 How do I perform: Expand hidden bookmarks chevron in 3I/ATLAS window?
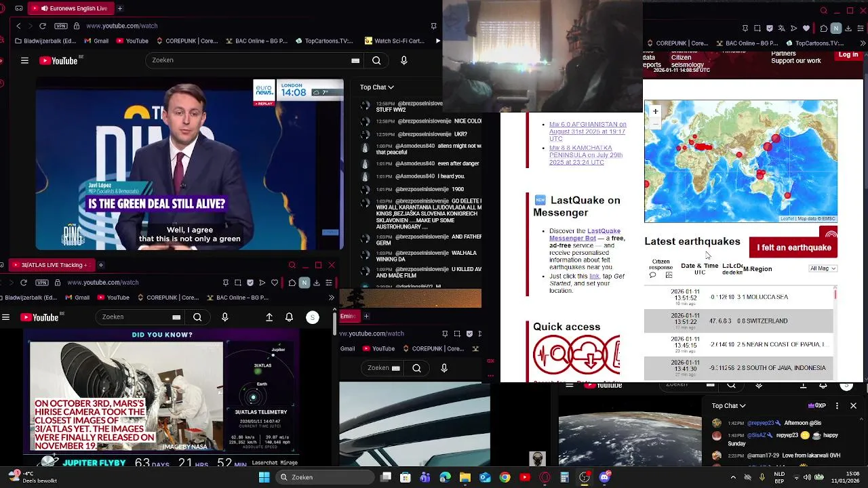click(x=331, y=298)
